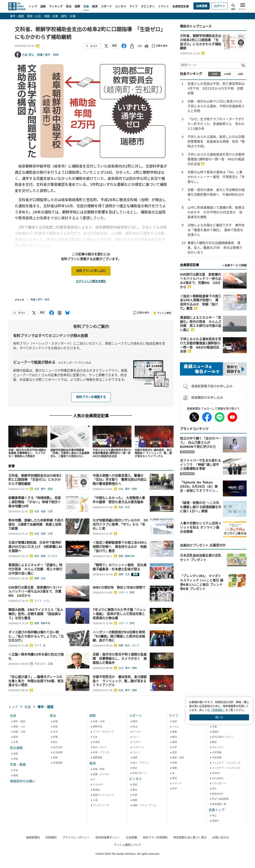Image resolution: width=255 pixels, height=868 pixels.
Task: Click the Sankei Shimbun logo
Action: (x=17, y=6)
